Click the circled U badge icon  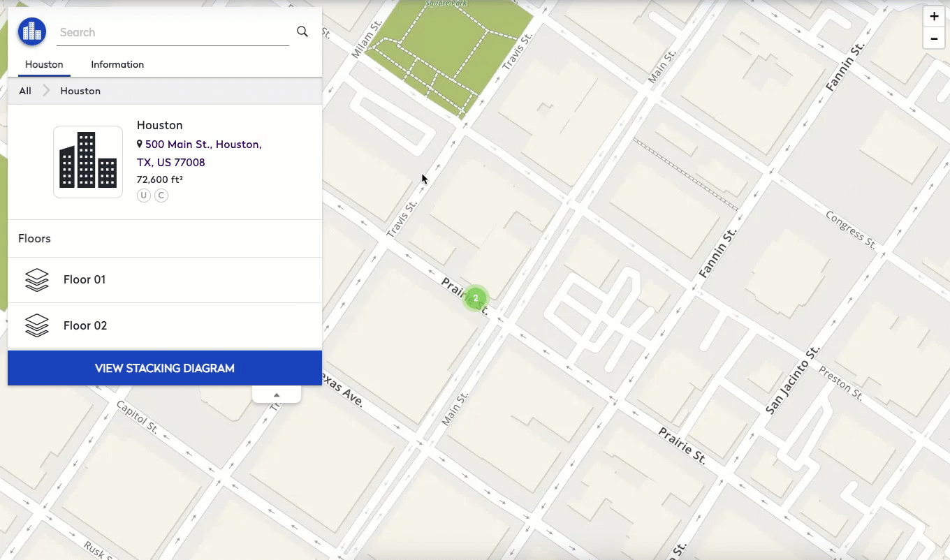(x=144, y=196)
